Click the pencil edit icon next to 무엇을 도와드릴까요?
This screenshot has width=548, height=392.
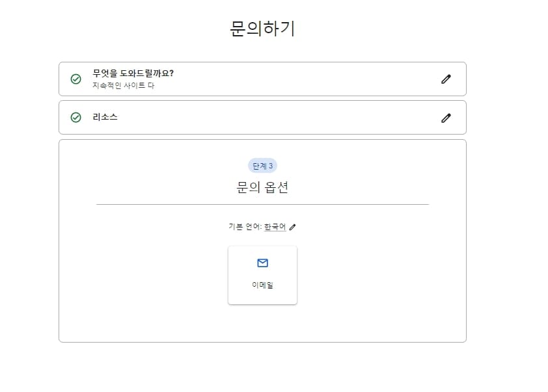[446, 79]
